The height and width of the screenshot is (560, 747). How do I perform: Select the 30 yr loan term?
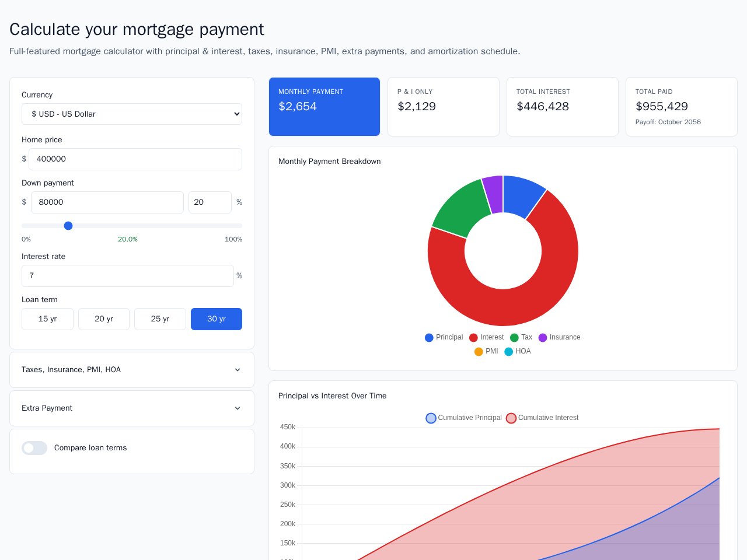click(x=217, y=319)
